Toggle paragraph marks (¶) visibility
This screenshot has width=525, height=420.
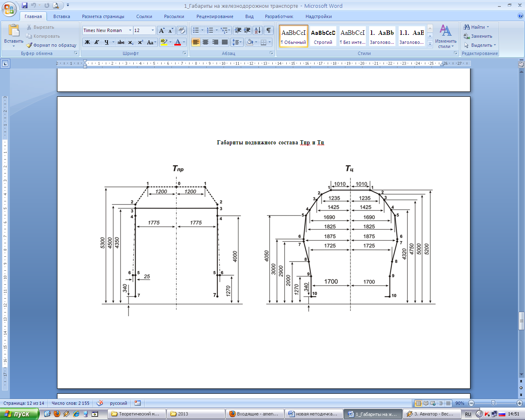pyautogui.click(x=268, y=30)
